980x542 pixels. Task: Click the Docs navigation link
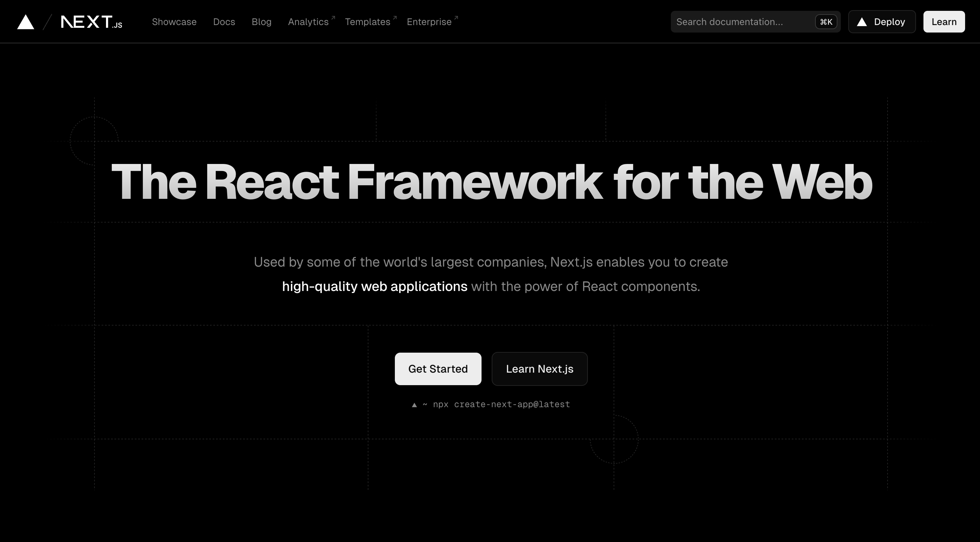[224, 21]
